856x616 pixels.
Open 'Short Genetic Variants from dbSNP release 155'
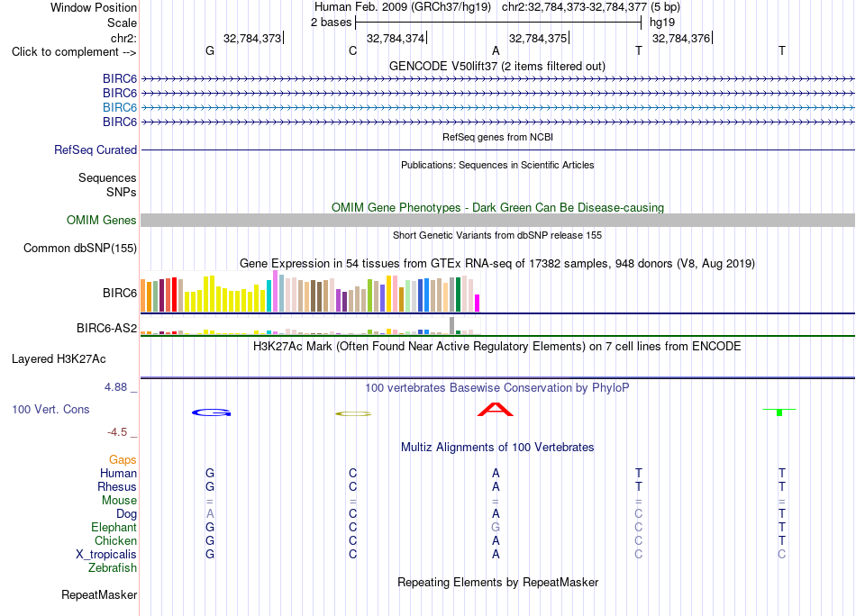tap(497, 235)
